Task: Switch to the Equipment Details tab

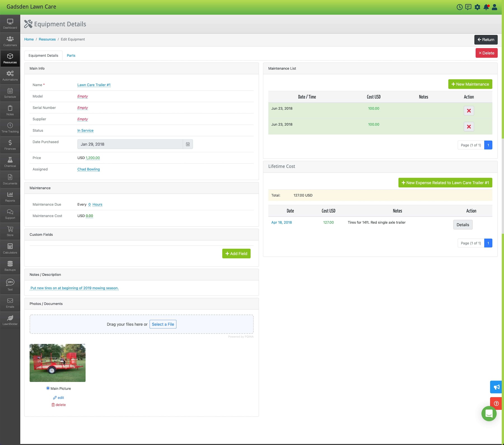Action: (x=43, y=55)
